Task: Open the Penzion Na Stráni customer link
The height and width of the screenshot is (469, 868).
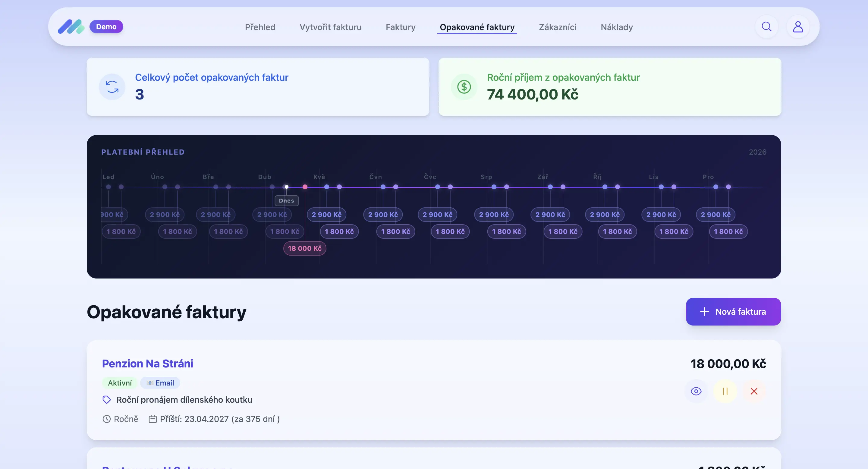Action: [148, 364]
